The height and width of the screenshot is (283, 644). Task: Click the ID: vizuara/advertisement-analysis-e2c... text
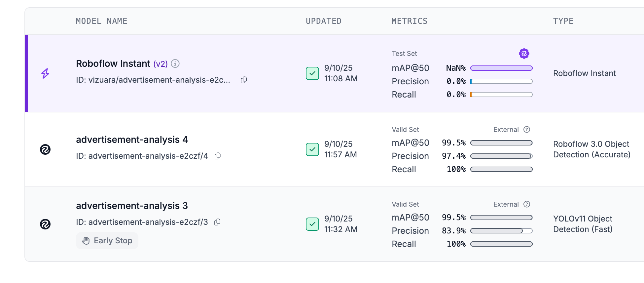click(x=153, y=80)
